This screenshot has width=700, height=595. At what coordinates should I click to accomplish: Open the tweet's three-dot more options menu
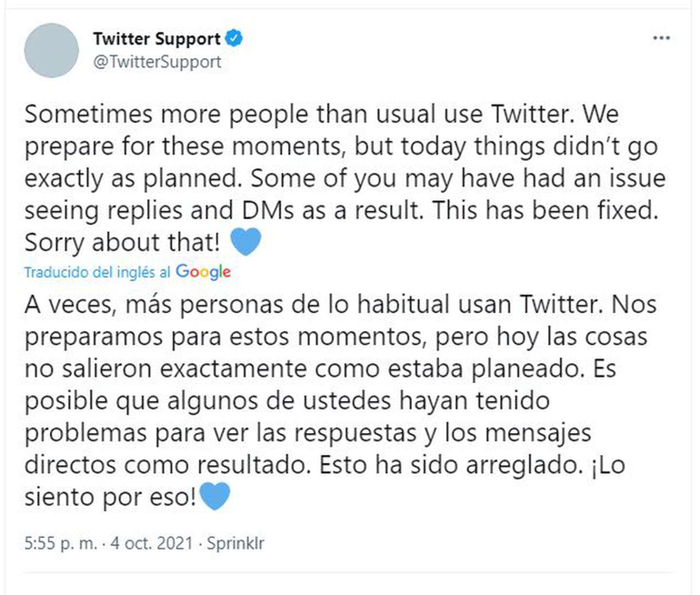pyautogui.click(x=661, y=41)
